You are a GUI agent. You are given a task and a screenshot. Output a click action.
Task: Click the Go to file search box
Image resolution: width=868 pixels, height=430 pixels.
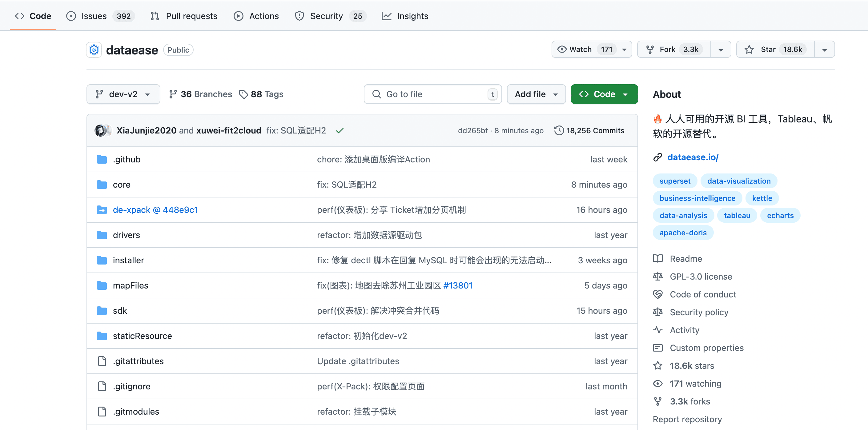click(x=433, y=94)
